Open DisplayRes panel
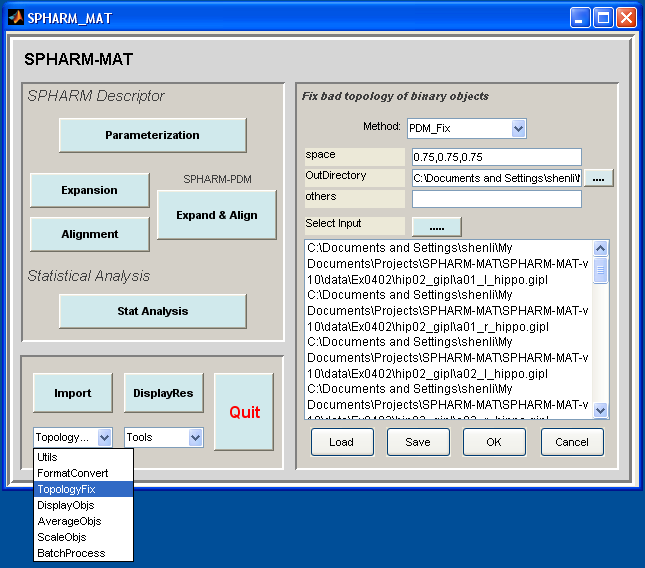The height and width of the screenshot is (568, 645). pos(163,393)
